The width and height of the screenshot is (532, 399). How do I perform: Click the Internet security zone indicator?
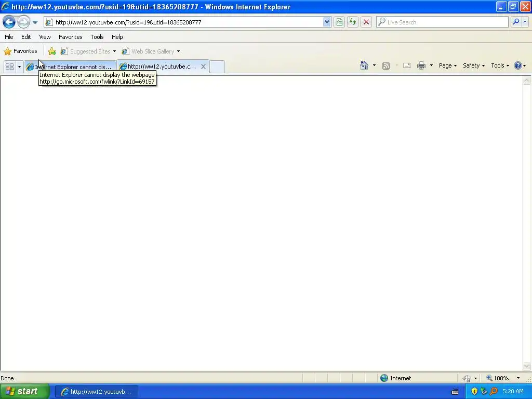[395, 378]
